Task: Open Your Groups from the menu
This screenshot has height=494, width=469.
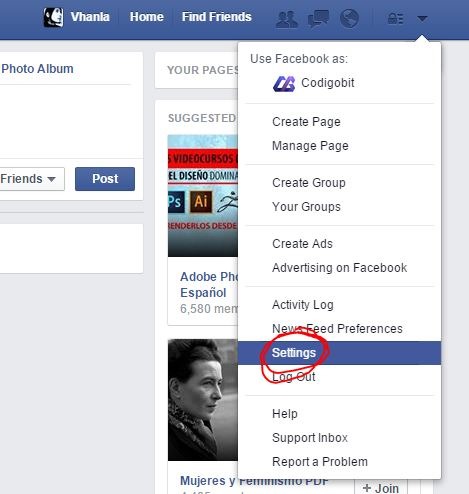Action: 306,207
